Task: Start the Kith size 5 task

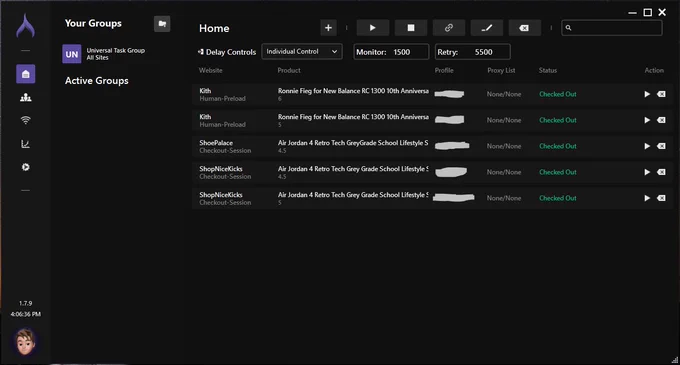Action: click(647, 120)
